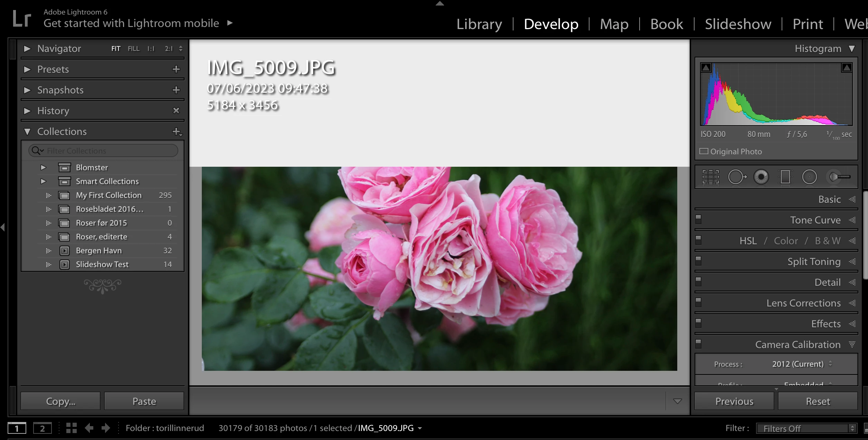Click the Filter Collections search field
868x440 pixels.
[x=107, y=151]
